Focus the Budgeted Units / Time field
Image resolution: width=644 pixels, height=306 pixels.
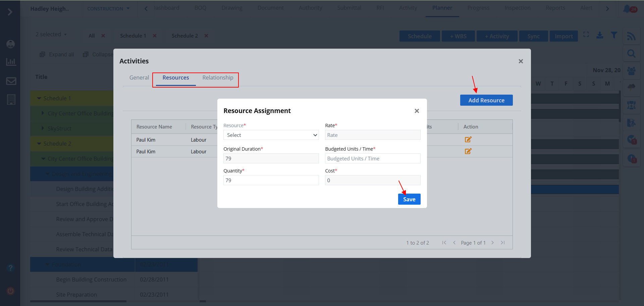372,158
